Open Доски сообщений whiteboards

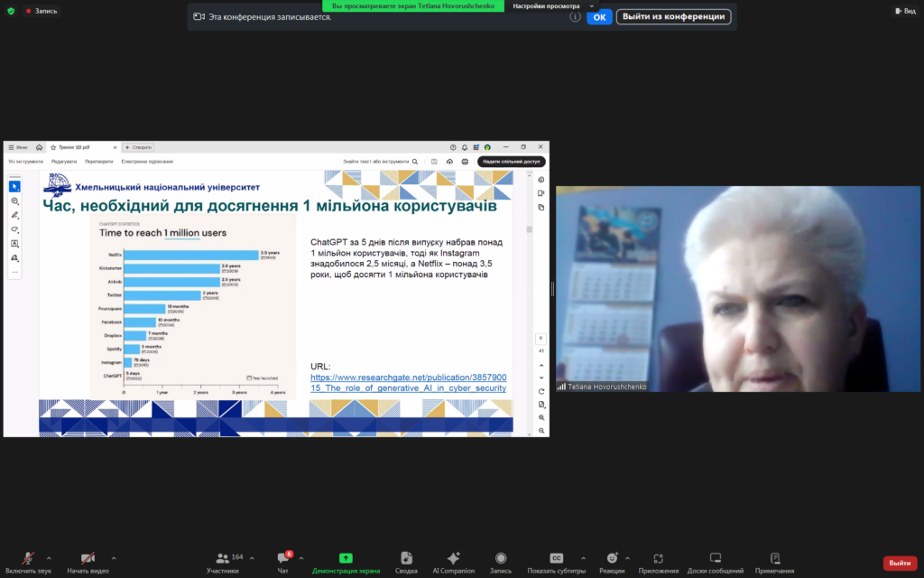(716, 560)
